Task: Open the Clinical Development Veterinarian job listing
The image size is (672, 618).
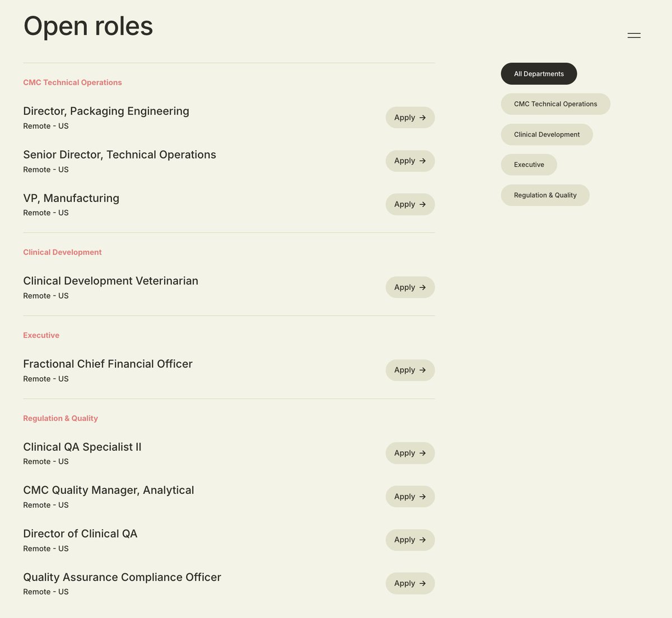Action: pyautogui.click(x=110, y=280)
